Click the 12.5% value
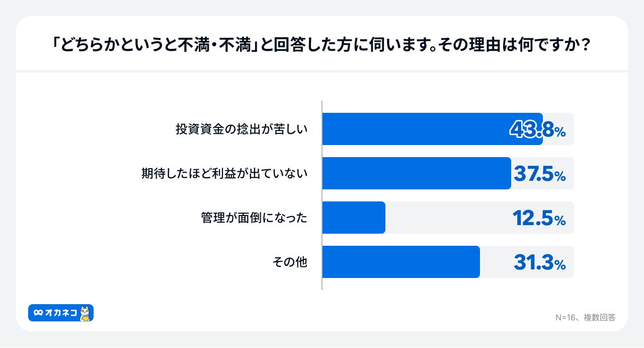This screenshot has height=348, width=644. 539,219
